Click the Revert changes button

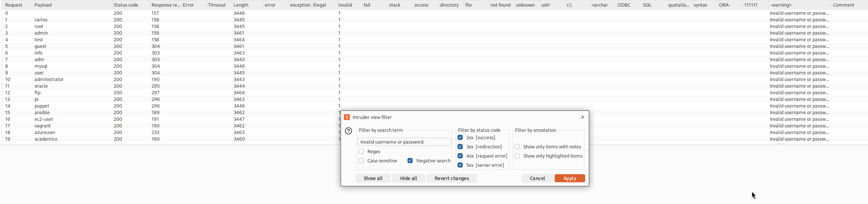tap(452, 178)
